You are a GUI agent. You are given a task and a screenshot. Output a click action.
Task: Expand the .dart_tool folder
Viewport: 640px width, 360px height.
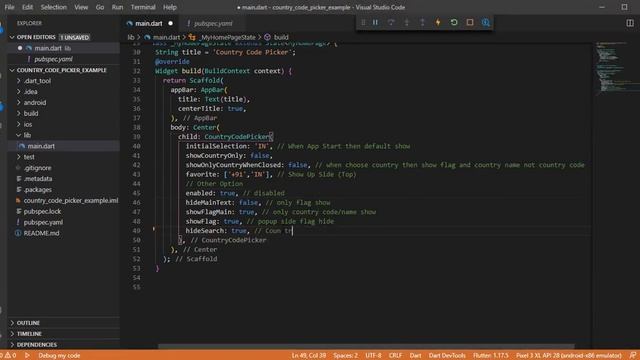pos(37,81)
